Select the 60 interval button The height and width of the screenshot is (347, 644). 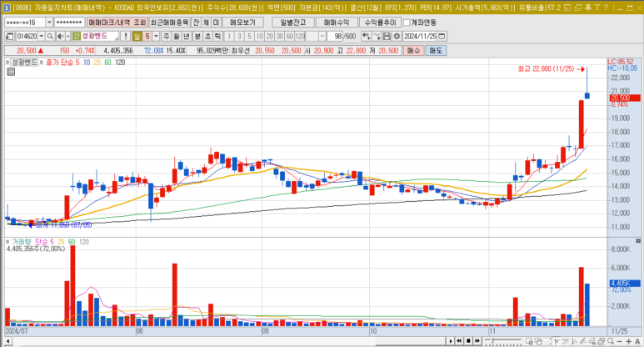click(x=290, y=36)
